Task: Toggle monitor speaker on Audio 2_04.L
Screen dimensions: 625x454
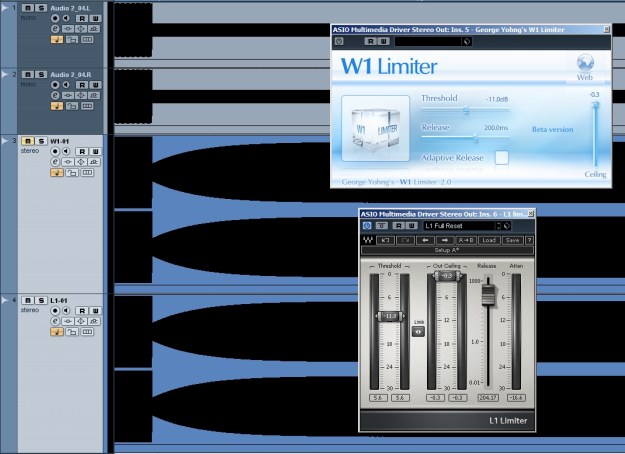Action: point(66,18)
